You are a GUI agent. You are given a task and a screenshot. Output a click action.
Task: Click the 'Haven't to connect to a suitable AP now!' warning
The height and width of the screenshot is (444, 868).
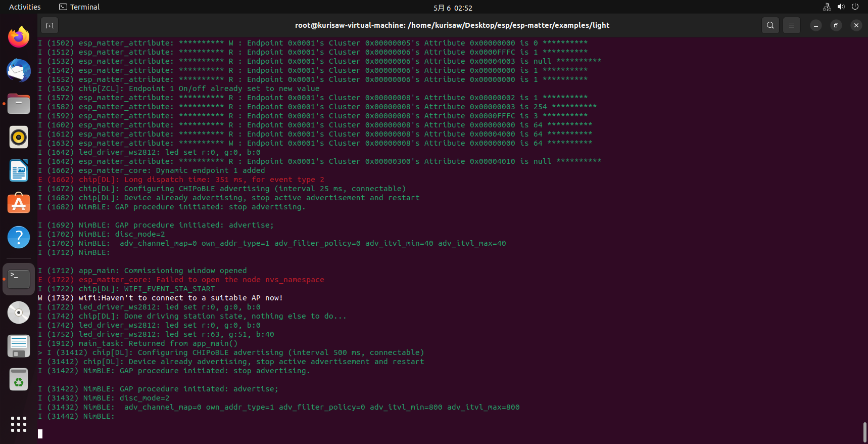(x=160, y=298)
